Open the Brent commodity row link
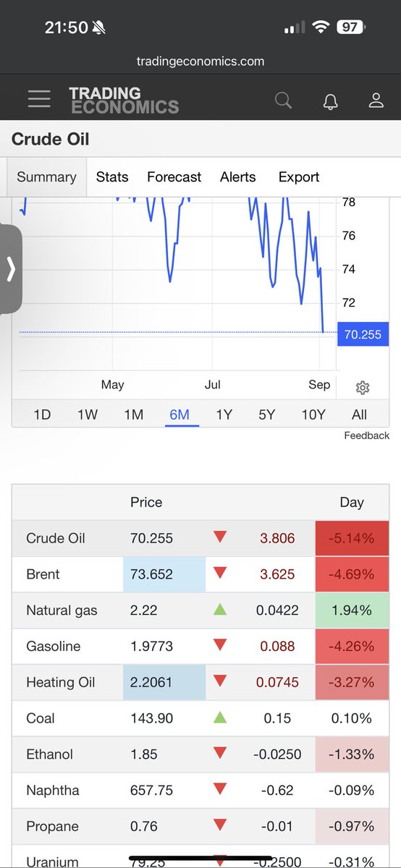Screen dimensions: 401x868 coord(43,574)
